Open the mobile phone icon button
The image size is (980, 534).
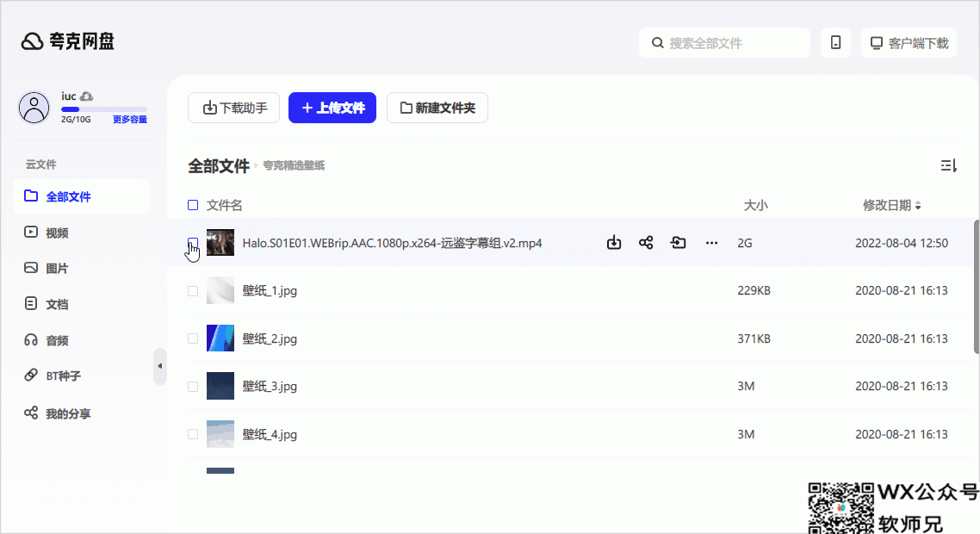point(835,42)
